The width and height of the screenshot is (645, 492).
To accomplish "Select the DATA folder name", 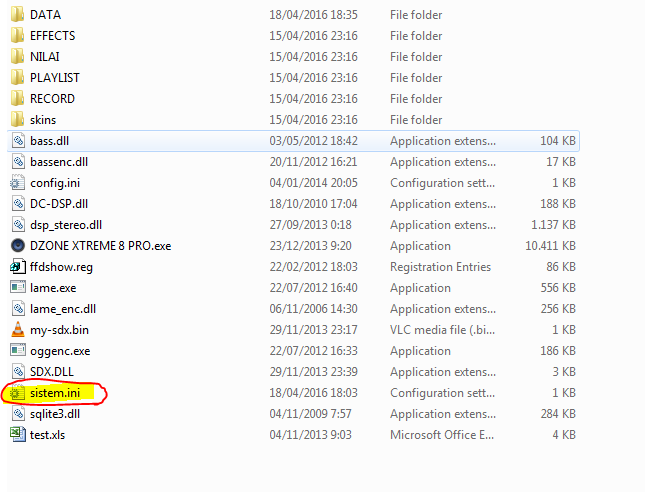I will click(46, 15).
